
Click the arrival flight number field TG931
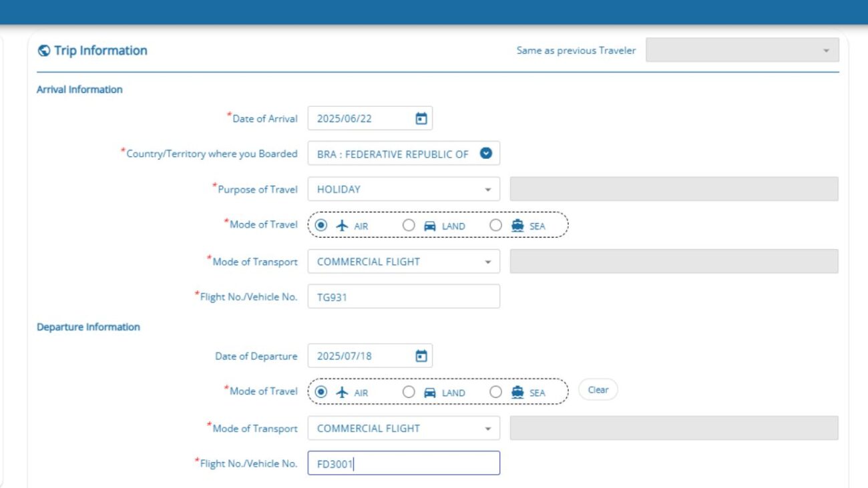tap(403, 297)
